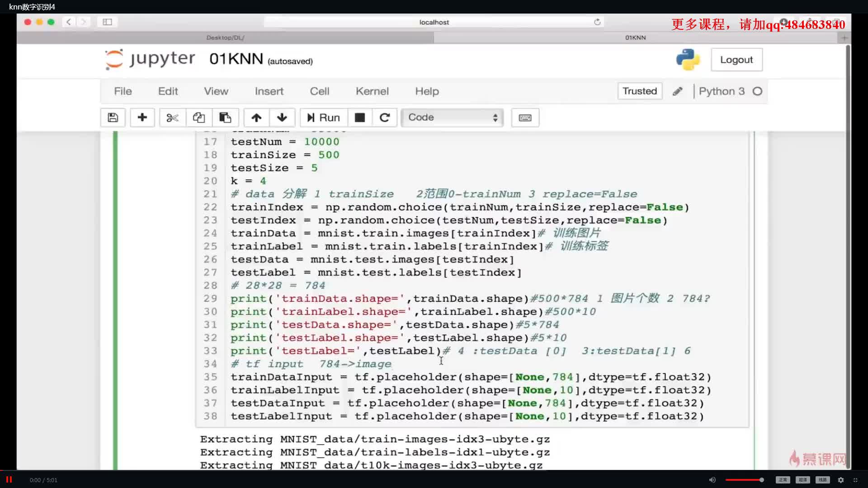This screenshot has width=868, height=488.
Task: Mute the video with speaker icon
Action: 712,480
